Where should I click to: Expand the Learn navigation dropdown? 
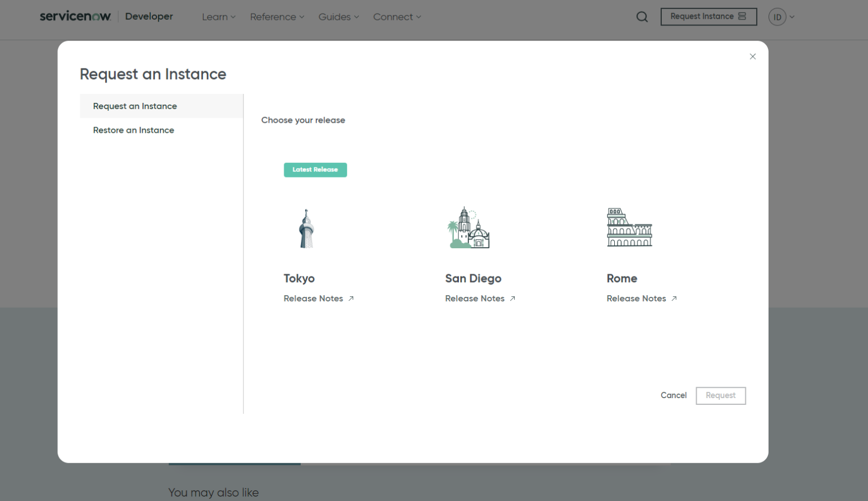click(x=218, y=17)
